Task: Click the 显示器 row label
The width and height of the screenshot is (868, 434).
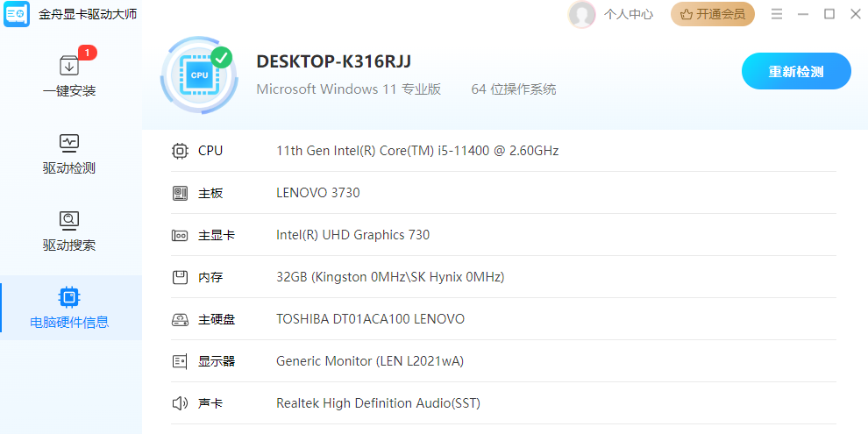Action: pos(217,361)
